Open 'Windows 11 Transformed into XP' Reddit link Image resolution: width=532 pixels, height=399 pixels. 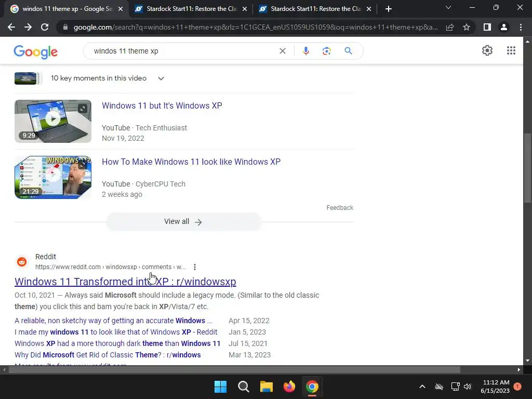(125, 282)
